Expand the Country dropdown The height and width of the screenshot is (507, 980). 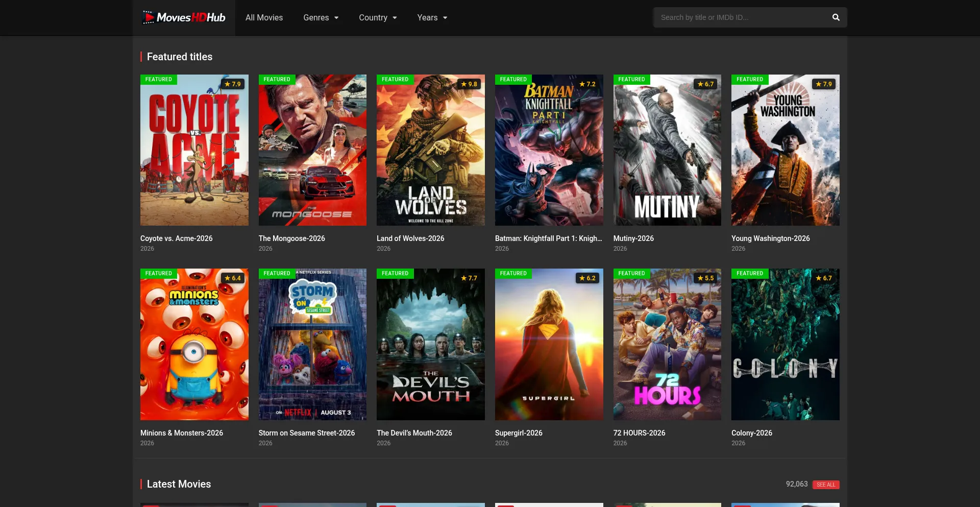click(378, 17)
